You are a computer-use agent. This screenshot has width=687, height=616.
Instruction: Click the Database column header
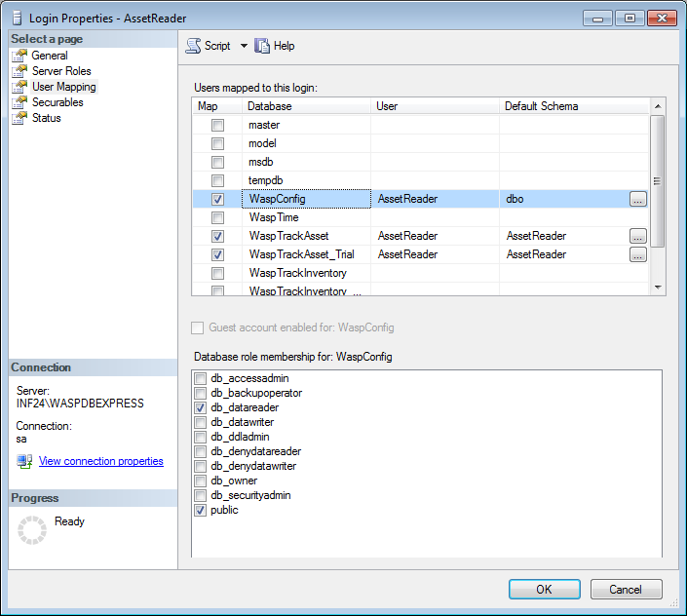(x=306, y=106)
